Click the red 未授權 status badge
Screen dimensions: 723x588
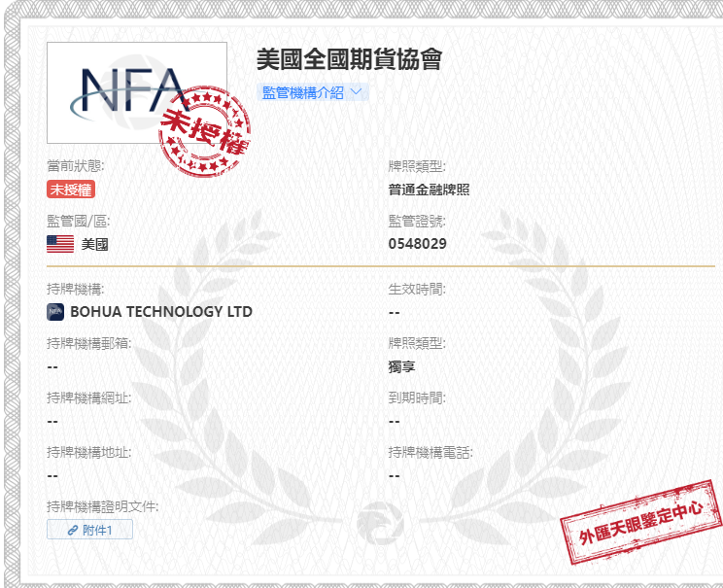pos(71,190)
